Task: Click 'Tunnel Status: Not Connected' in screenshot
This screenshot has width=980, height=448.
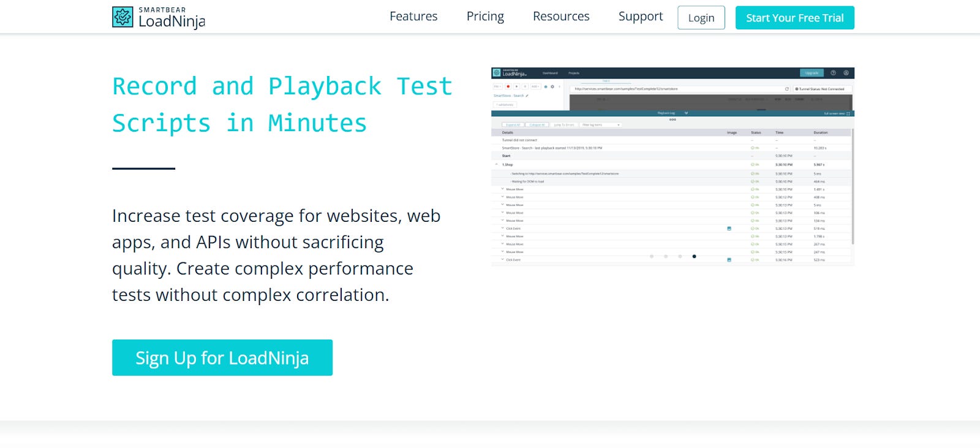Action: (x=822, y=89)
